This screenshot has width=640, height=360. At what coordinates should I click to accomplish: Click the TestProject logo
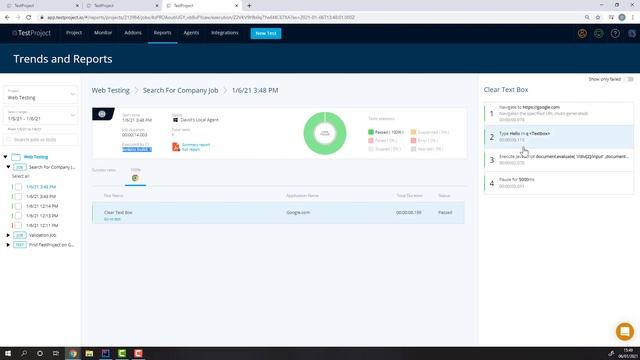[x=31, y=33]
